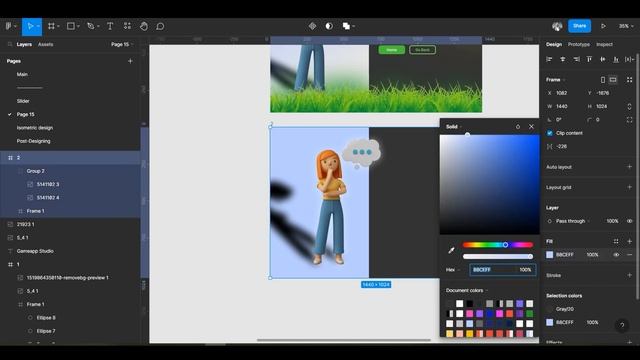Select portrait frame orientation
This screenshot has height=360, width=640.
coord(603,80)
